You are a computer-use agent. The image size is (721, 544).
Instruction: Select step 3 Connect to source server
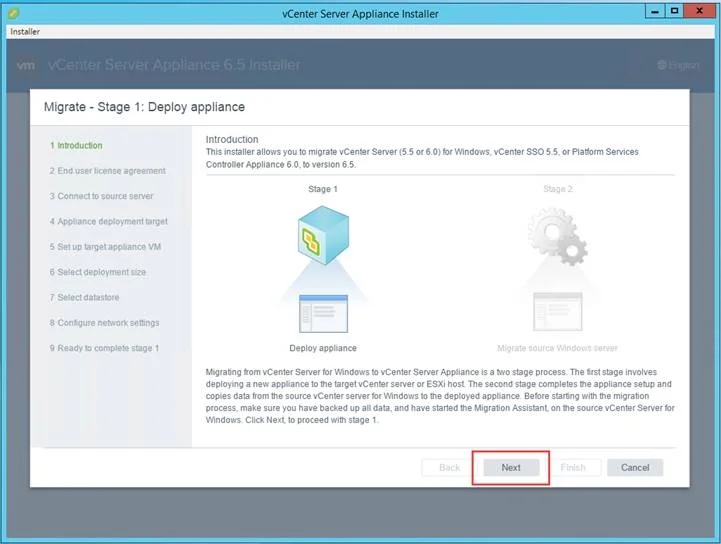click(x=102, y=196)
